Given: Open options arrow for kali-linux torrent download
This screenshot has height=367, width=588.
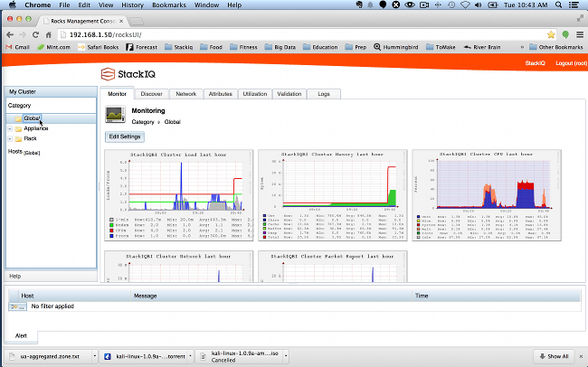Looking at the screenshot, I should 191,356.
